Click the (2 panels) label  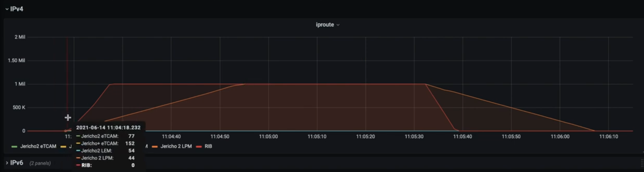(40, 163)
